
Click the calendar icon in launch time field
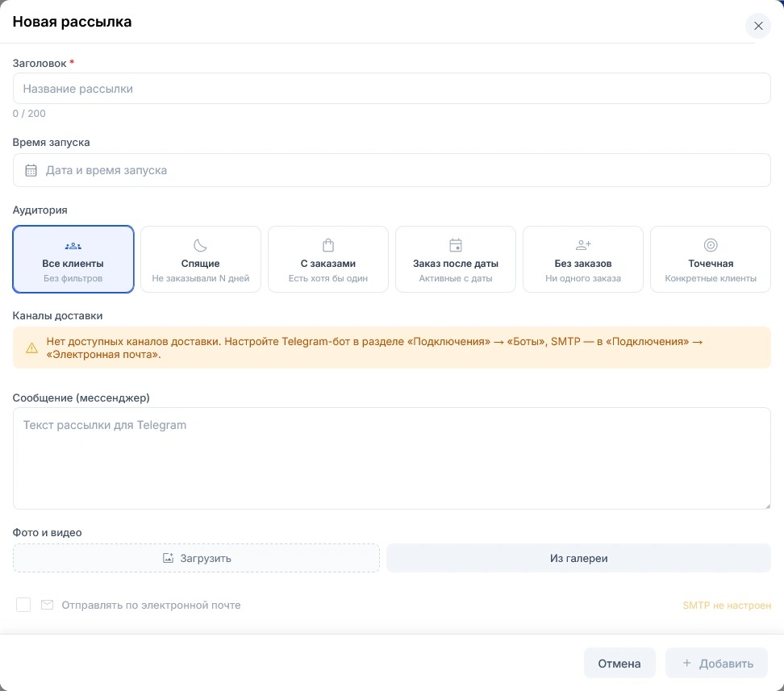coord(31,170)
